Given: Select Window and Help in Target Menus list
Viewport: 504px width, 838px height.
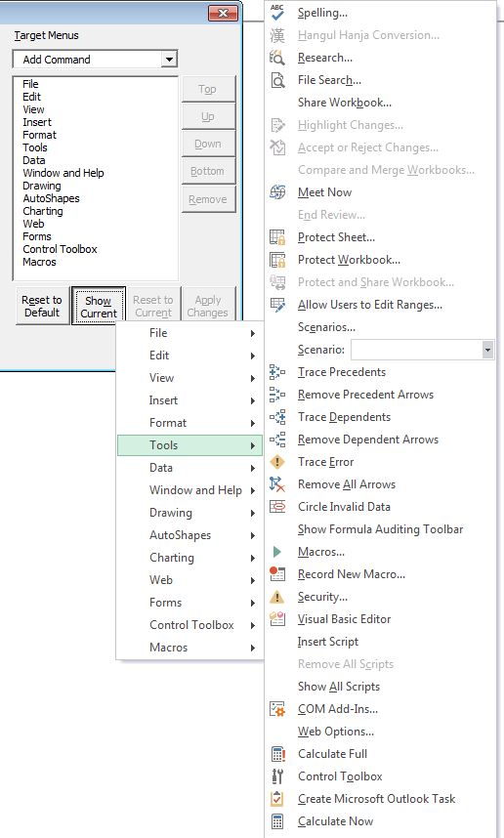Looking at the screenshot, I should point(63,173).
